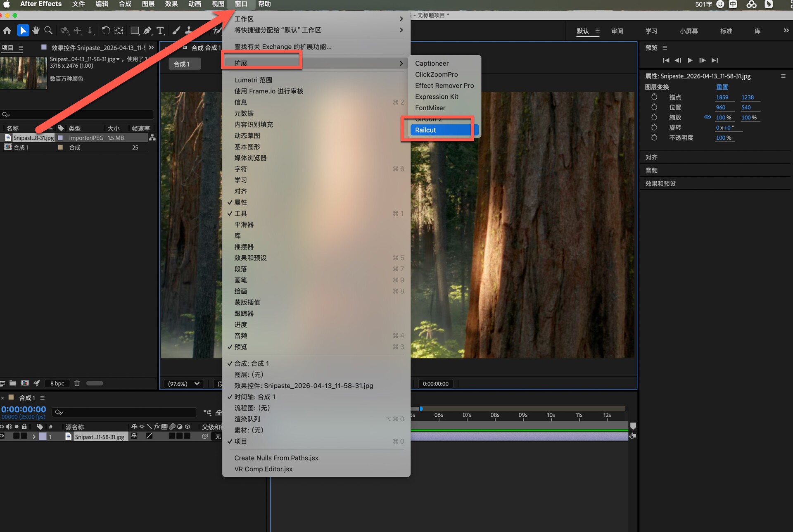Click the Home icon in toolbar
Screen dimensions: 793x532
tap(7, 31)
